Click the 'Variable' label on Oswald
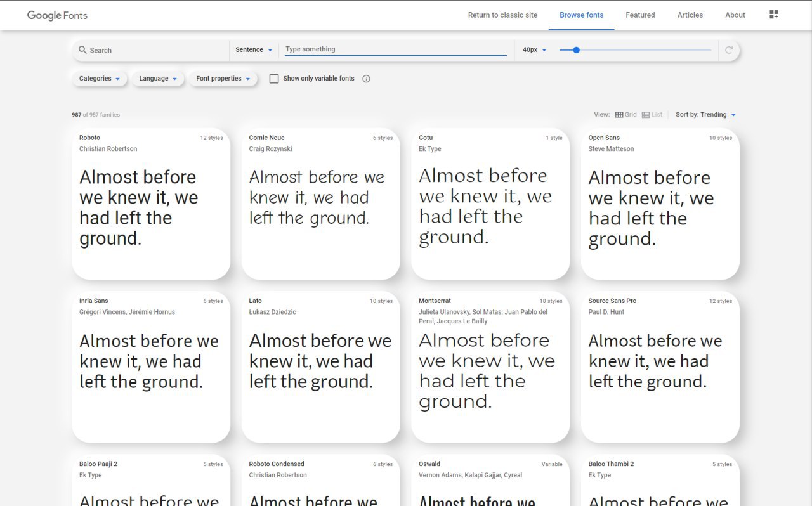The height and width of the screenshot is (506, 812). point(552,464)
